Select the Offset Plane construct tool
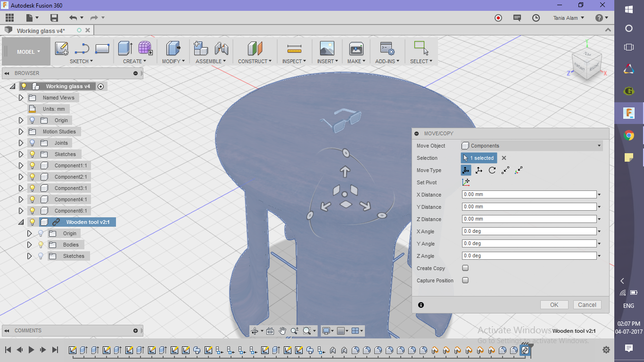The height and width of the screenshot is (362, 644). (x=255, y=49)
